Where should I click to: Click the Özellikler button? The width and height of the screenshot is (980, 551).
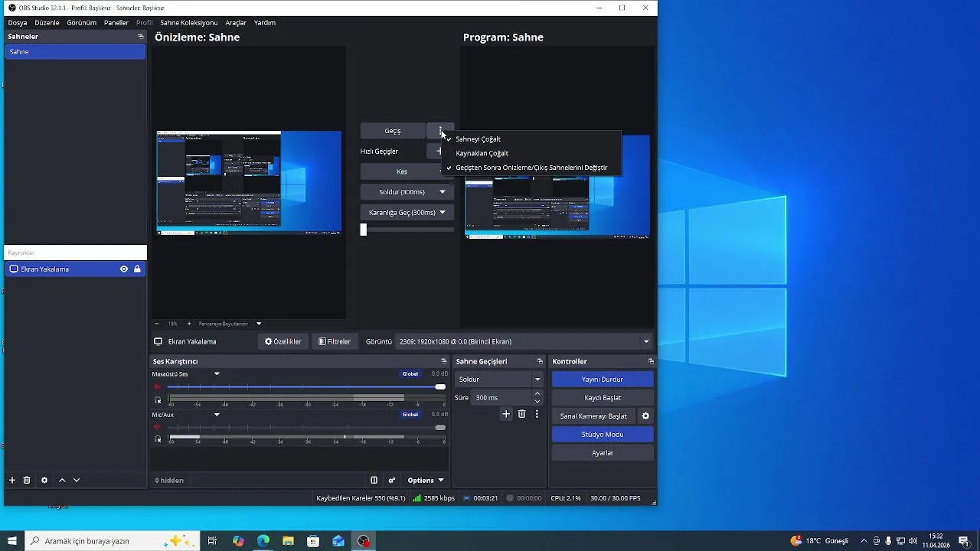click(x=283, y=341)
